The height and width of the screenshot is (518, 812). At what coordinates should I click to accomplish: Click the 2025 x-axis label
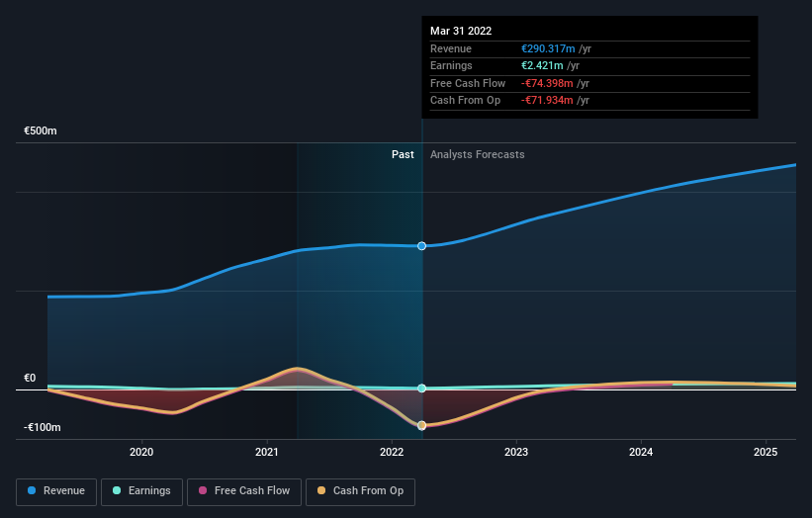point(766,453)
